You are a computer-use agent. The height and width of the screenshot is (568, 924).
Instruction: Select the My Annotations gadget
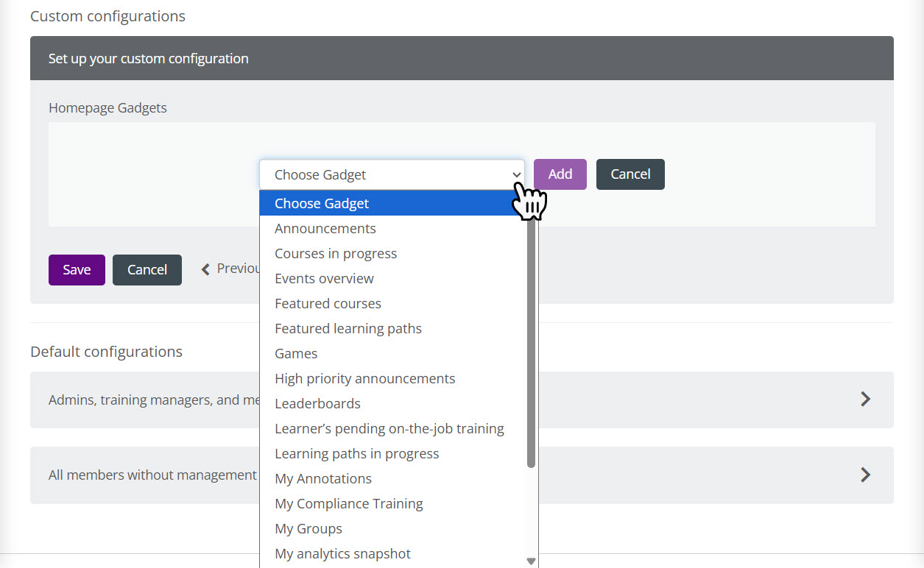[x=322, y=478]
